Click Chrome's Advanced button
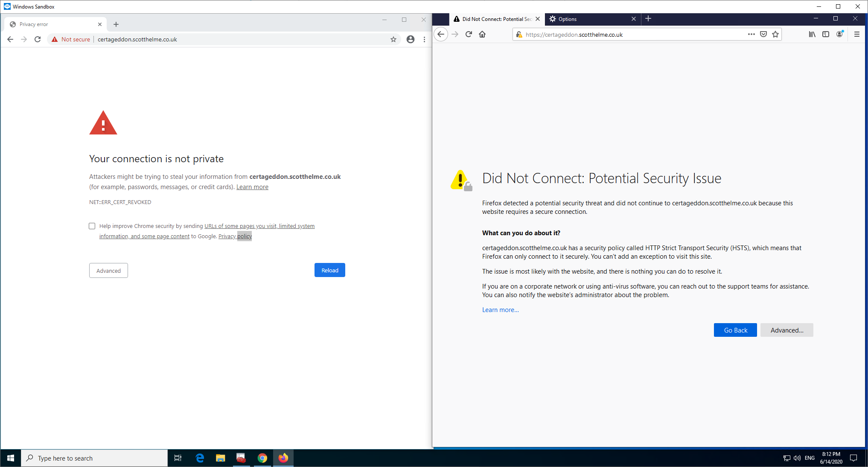The image size is (868, 467). click(x=108, y=271)
